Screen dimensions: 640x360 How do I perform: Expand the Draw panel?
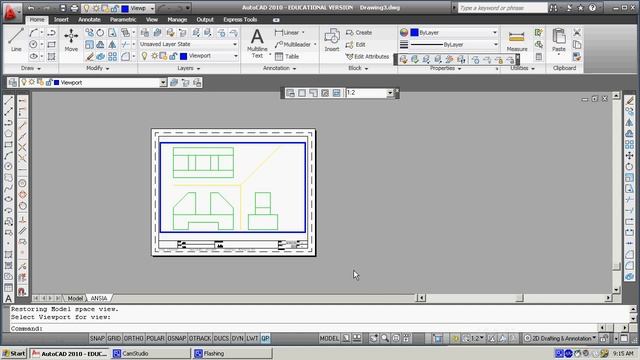tap(31, 68)
